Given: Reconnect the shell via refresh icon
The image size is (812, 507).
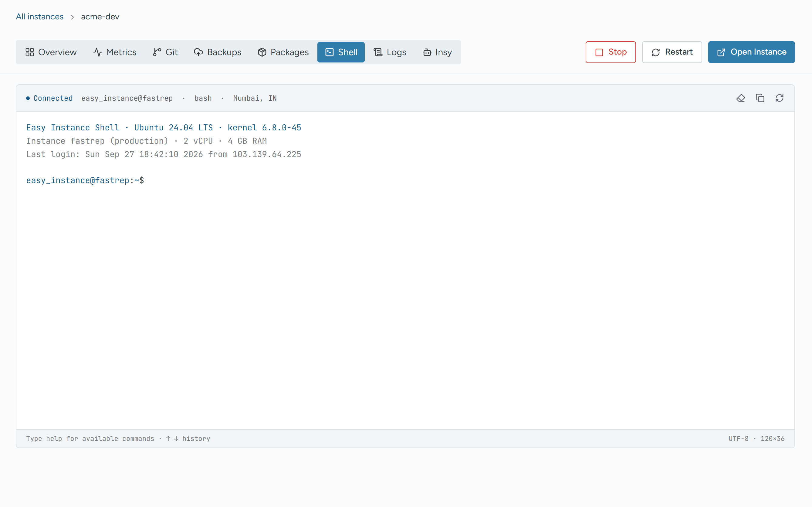Looking at the screenshot, I should coord(780,98).
